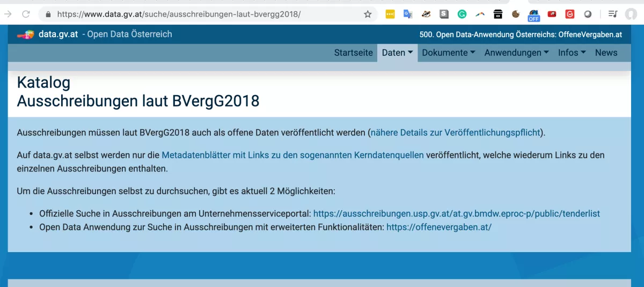Click the black archive box extension icon

tap(498, 15)
